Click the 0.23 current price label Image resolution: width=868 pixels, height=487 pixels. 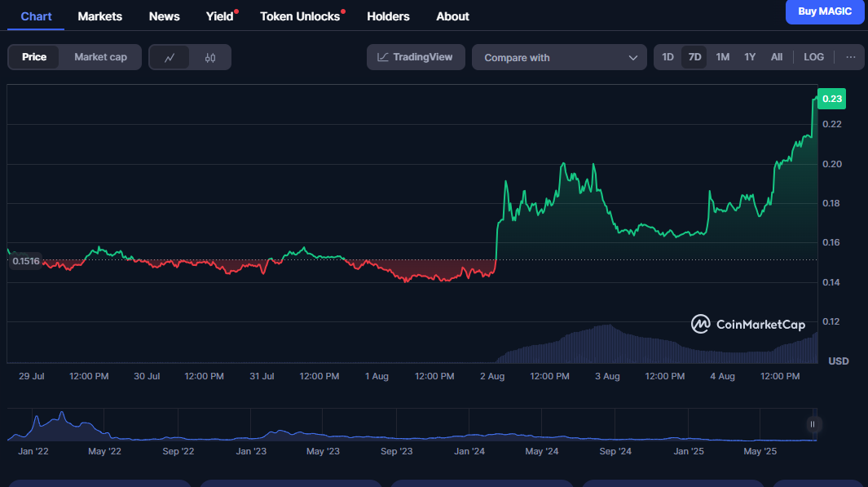[x=832, y=99]
